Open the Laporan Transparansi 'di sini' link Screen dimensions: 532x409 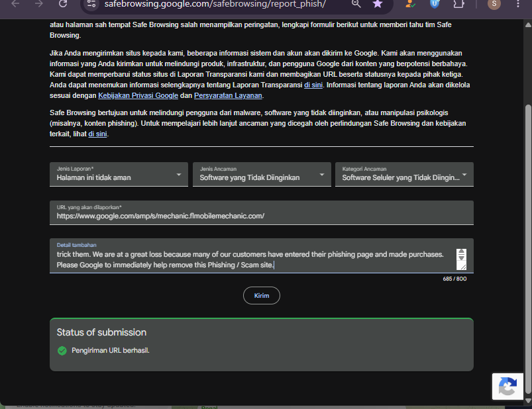[x=313, y=85]
